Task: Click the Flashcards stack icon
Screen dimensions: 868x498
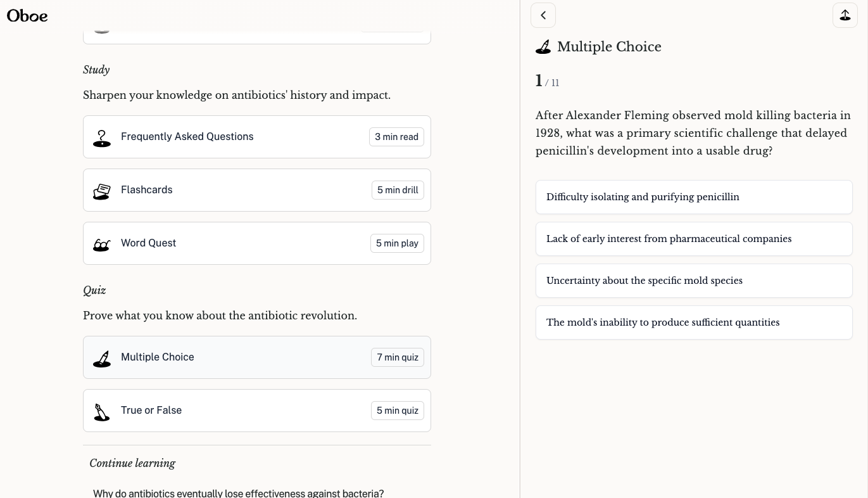Action: coord(102,191)
